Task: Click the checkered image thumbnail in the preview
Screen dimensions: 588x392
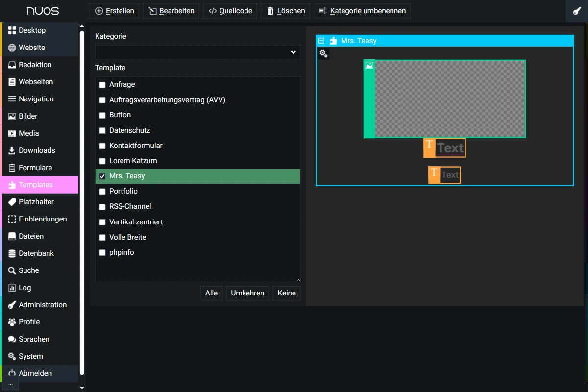Action: (x=450, y=99)
